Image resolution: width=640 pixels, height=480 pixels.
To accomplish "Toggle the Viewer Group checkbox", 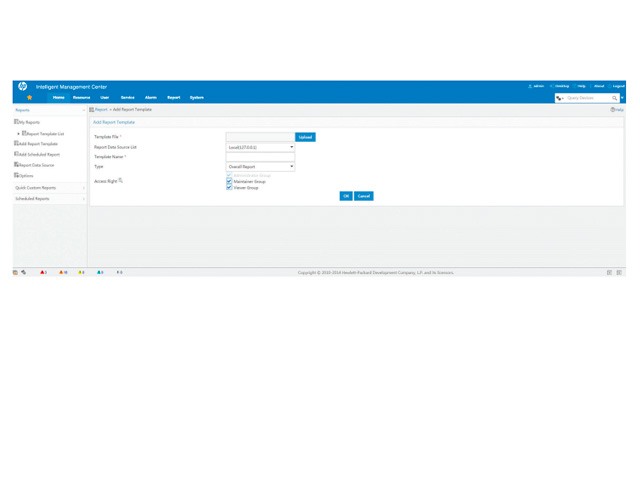I will pyautogui.click(x=229, y=188).
